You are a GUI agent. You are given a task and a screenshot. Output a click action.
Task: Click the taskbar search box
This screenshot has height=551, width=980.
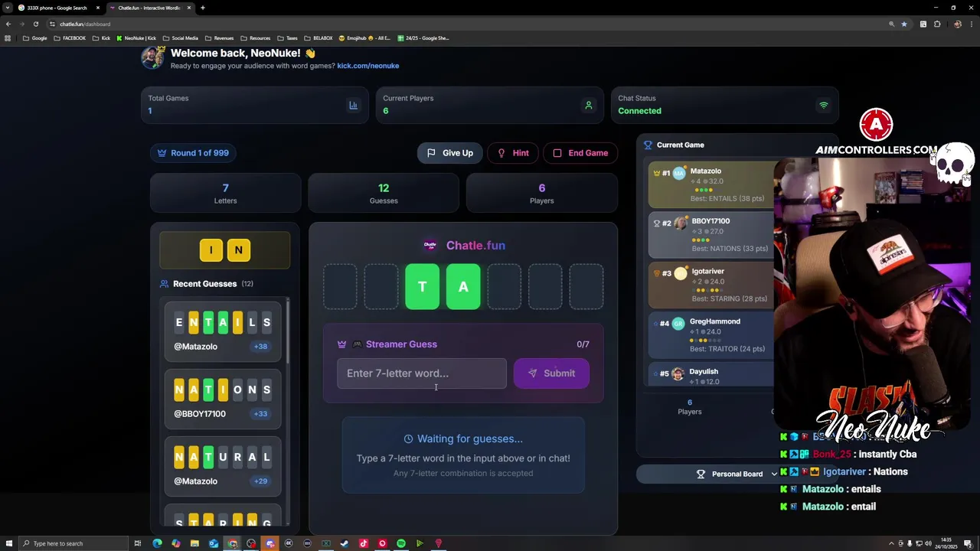pyautogui.click(x=73, y=543)
